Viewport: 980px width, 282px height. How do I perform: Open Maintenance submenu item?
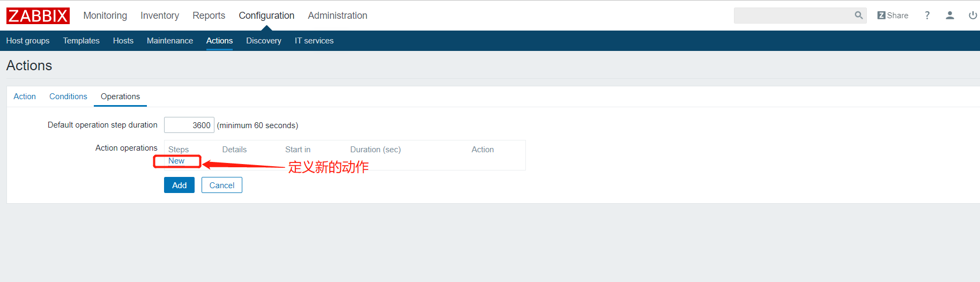click(x=170, y=41)
